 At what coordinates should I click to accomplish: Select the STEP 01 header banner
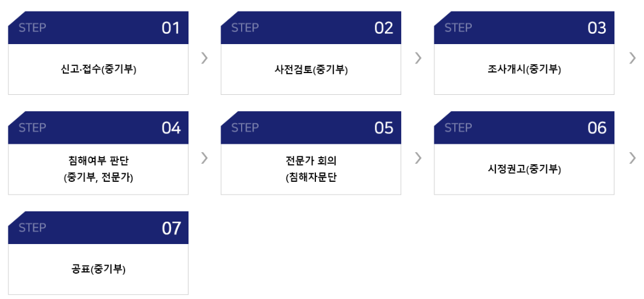[x=98, y=28]
